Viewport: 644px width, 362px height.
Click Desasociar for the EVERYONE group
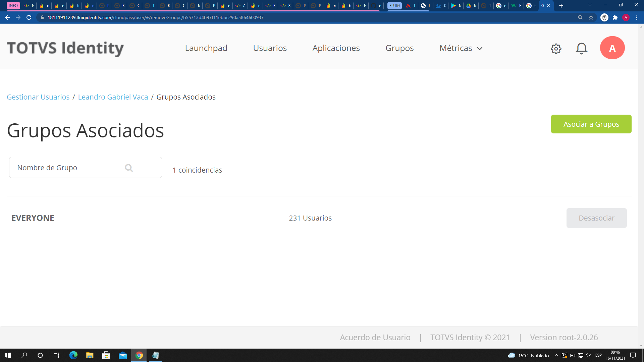click(x=596, y=218)
